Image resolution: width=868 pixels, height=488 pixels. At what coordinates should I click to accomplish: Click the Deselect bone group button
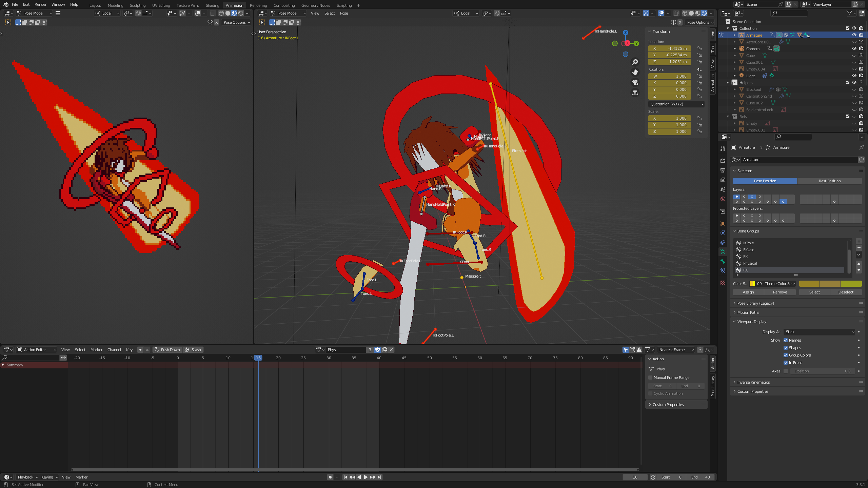(x=846, y=292)
